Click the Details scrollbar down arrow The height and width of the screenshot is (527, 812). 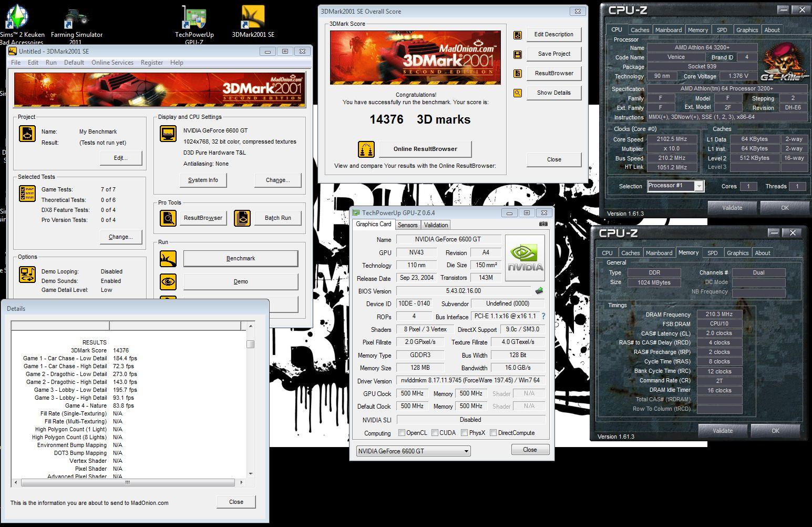tap(250, 473)
